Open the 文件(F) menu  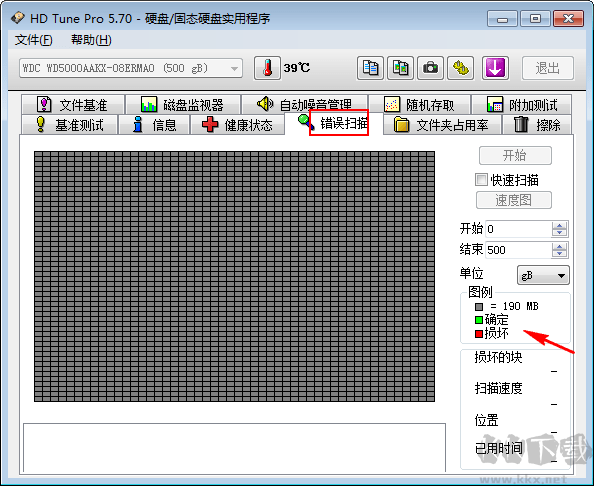click(33, 40)
